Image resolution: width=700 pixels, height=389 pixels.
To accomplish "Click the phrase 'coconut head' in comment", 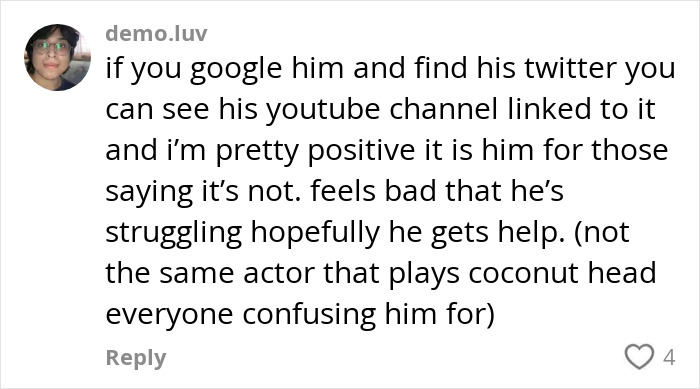I will point(562,272).
